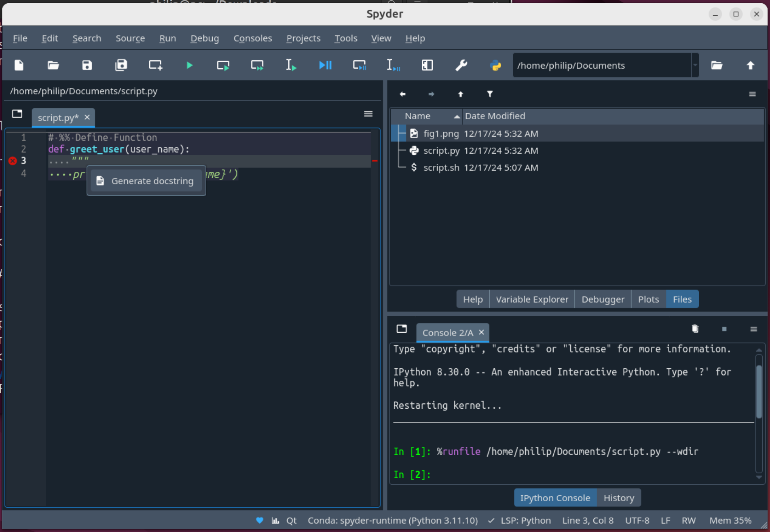770x532 pixels.
Task: Open the Search menu
Action: 87,38
